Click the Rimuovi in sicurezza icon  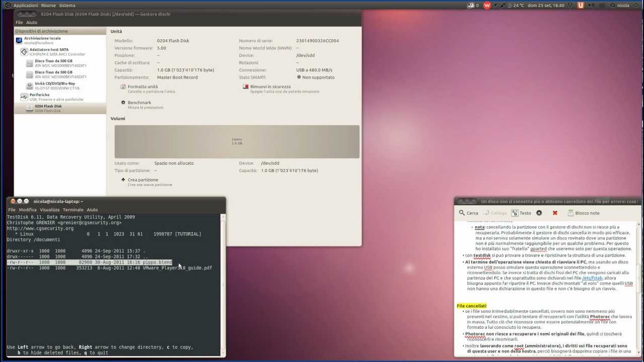246,87
